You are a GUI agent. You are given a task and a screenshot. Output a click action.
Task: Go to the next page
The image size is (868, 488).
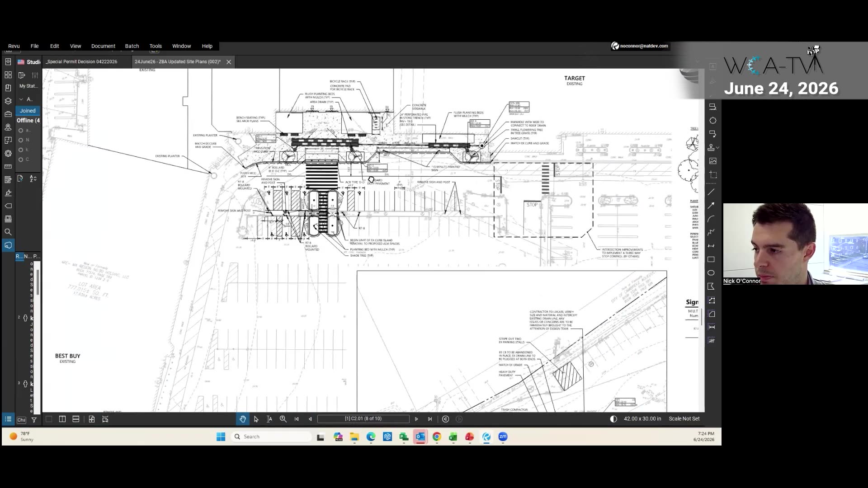(x=416, y=419)
